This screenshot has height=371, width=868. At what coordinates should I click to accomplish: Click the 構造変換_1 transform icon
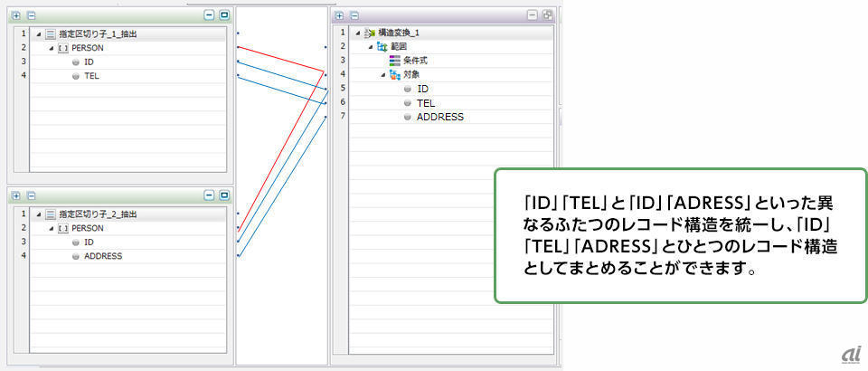[x=371, y=33]
